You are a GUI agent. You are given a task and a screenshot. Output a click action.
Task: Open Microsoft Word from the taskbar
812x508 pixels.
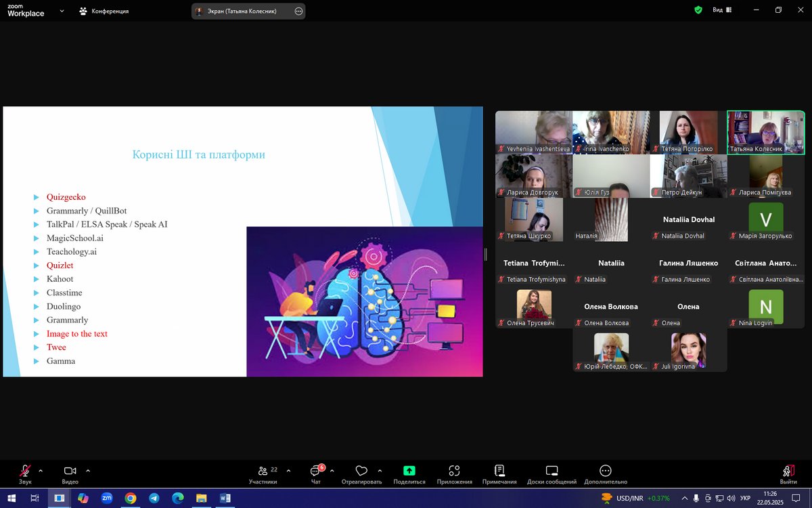tap(225, 498)
